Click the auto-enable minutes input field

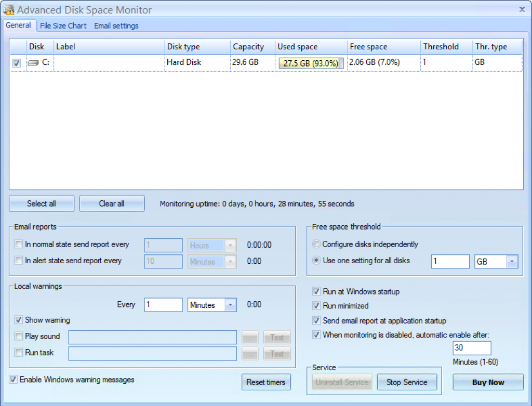[471, 348]
